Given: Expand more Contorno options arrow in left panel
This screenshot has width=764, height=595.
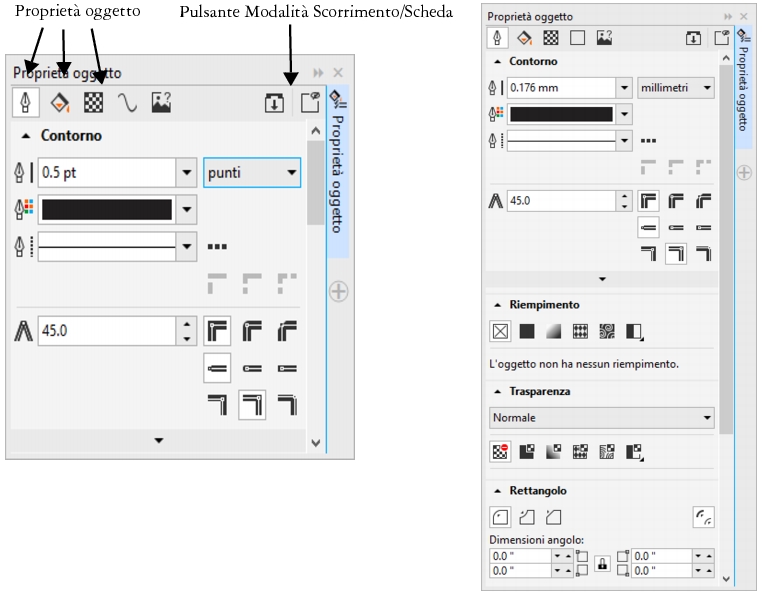Looking at the screenshot, I should click(158, 439).
